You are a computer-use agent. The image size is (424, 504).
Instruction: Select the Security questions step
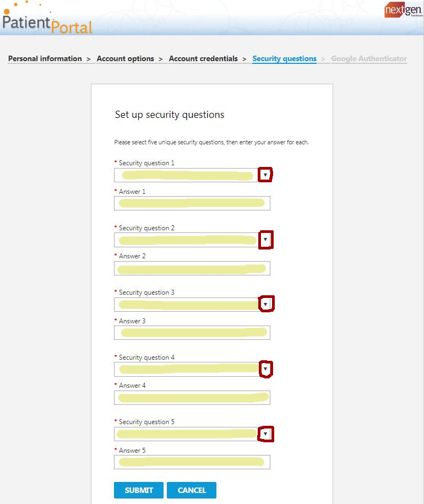284,58
